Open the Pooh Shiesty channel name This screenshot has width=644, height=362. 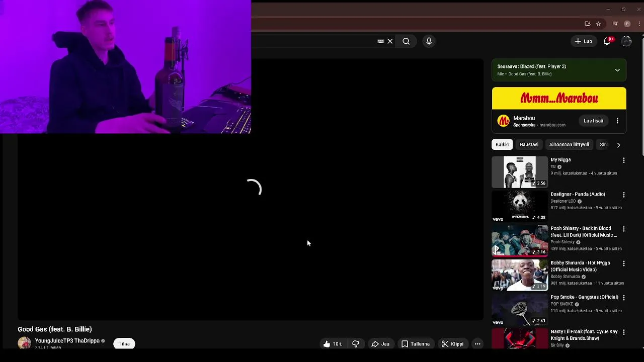pyautogui.click(x=562, y=242)
